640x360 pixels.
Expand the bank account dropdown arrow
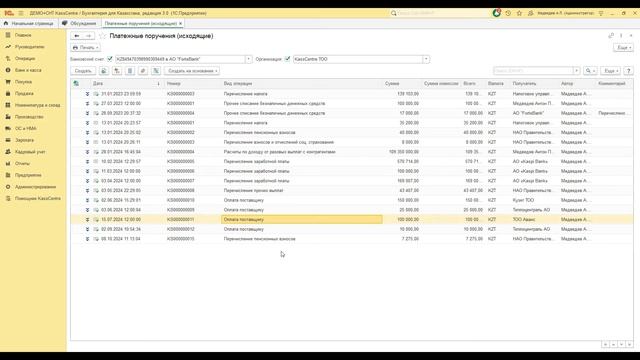pyautogui.click(x=248, y=59)
